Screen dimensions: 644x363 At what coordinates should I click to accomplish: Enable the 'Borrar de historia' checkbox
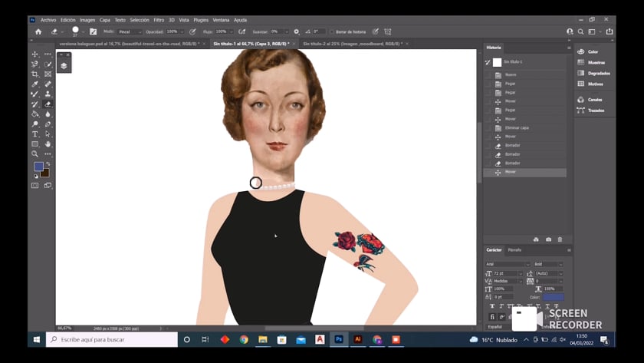[x=332, y=31]
